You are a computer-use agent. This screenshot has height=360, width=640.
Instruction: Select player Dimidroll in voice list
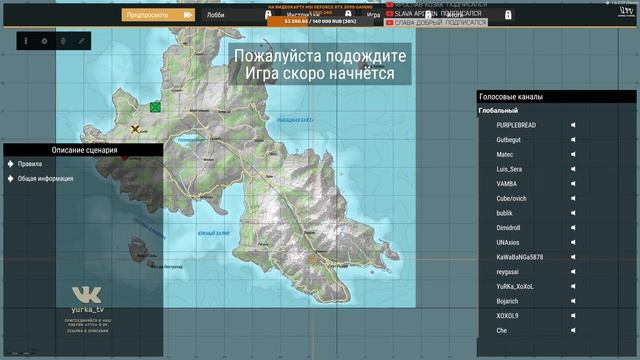point(508,228)
